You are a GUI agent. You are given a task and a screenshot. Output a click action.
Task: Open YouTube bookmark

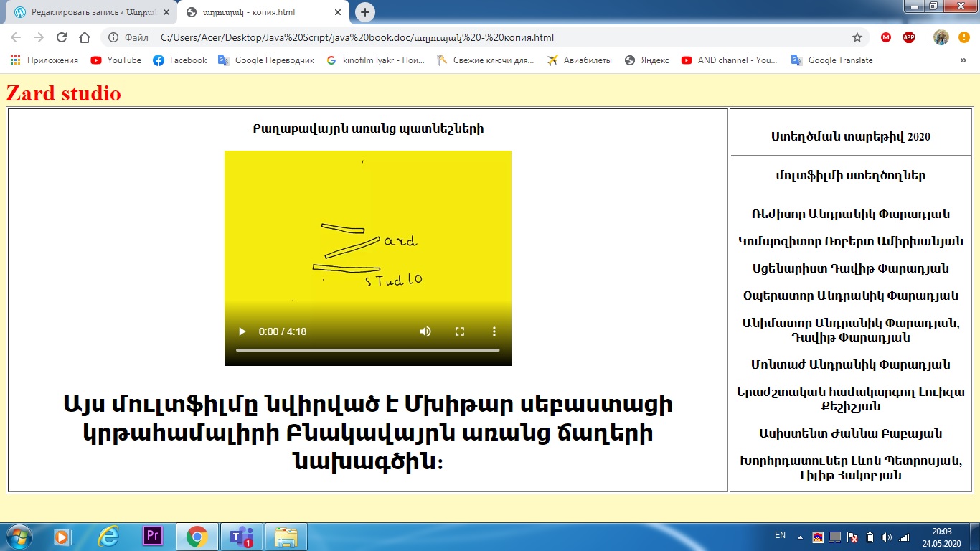[116, 60]
